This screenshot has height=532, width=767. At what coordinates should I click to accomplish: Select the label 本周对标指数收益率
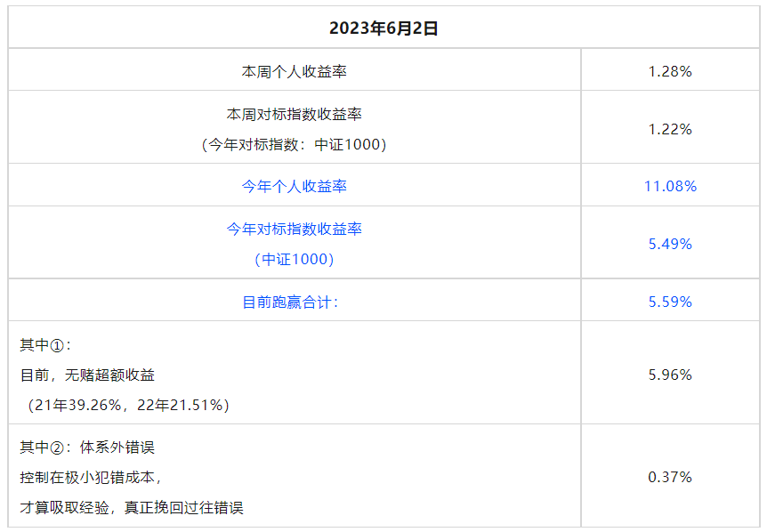294,114
